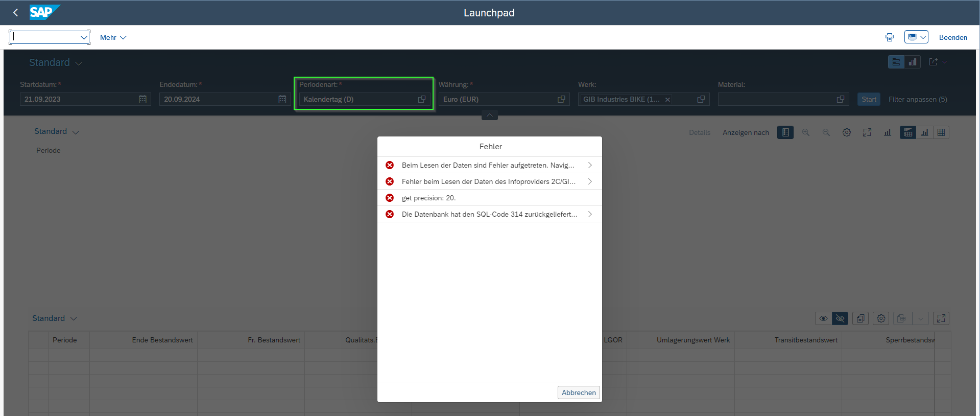980x416 pixels.
Task: Expand the Infoprovider error message
Action: [x=590, y=181]
